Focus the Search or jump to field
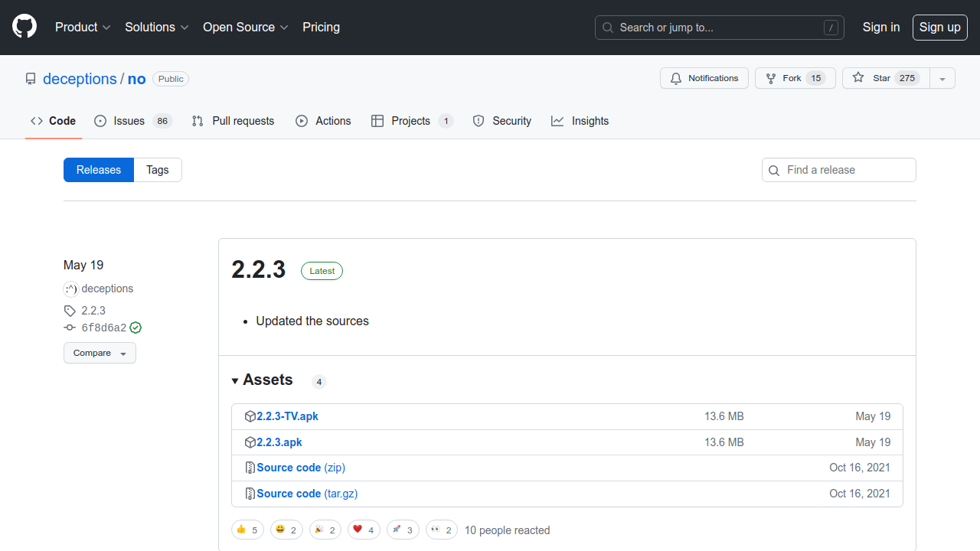The width and height of the screenshot is (980, 551). 719,28
